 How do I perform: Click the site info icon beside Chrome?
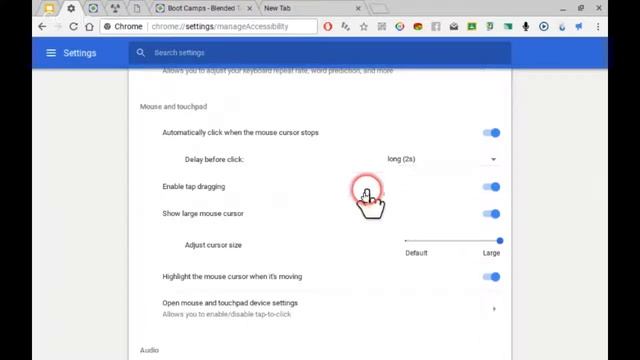pyautogui.click(x=107, y=27)
